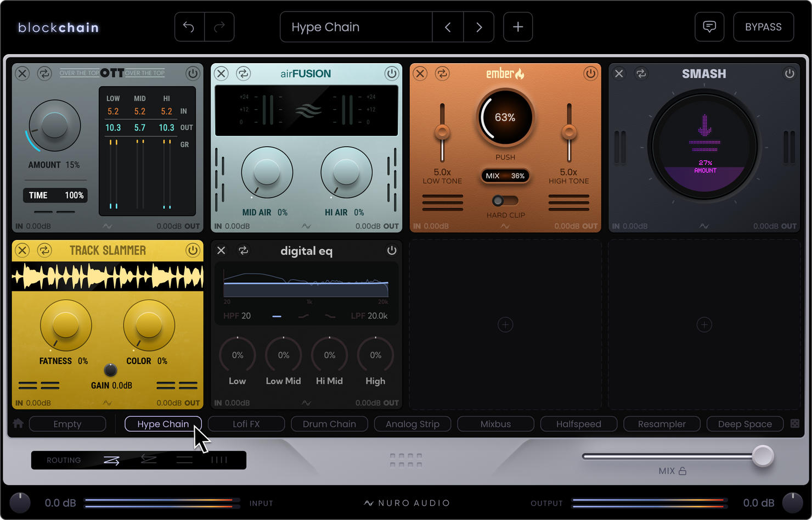Add module in third empty bottom slot

click(505, 325)
